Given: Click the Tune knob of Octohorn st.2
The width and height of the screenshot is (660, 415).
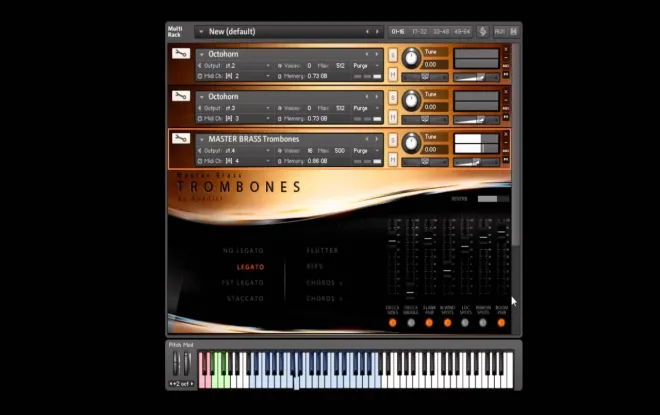Looking at the screenshot, I should coord(411,58).
